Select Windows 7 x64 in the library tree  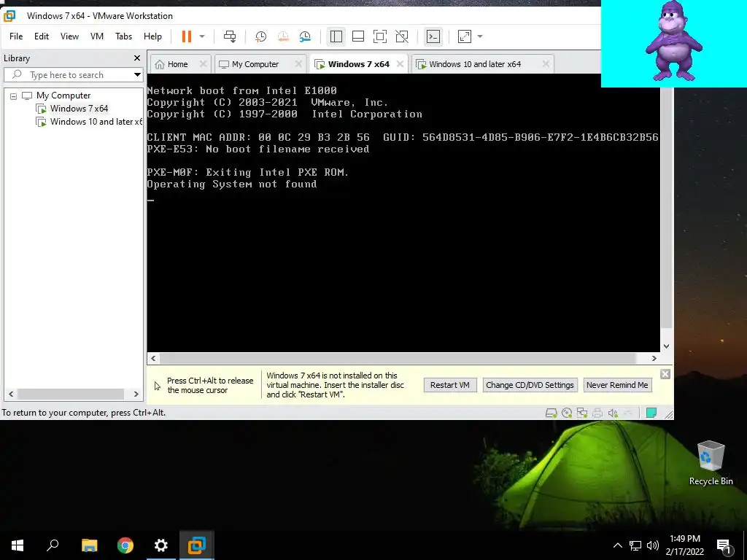coord(79,109)
